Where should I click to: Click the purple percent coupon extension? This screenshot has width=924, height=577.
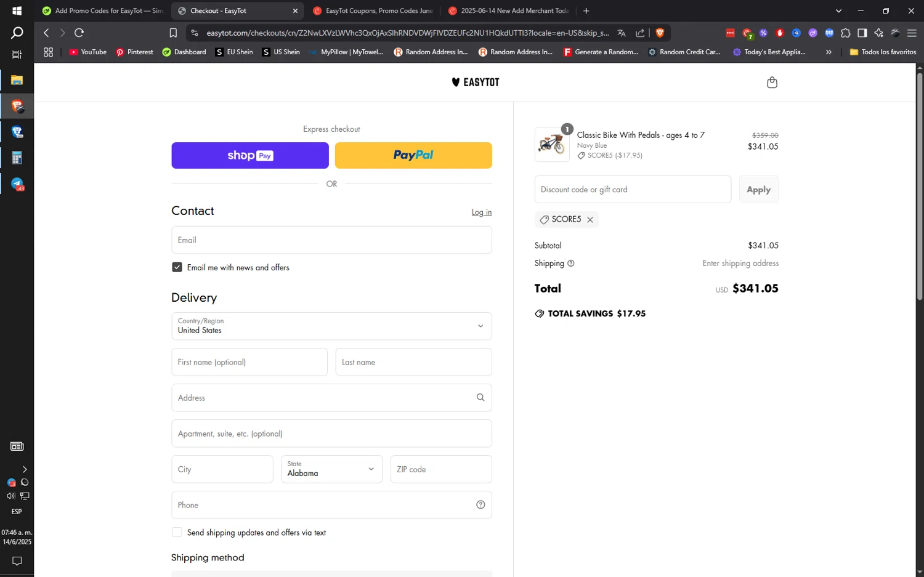pos(763,33)
